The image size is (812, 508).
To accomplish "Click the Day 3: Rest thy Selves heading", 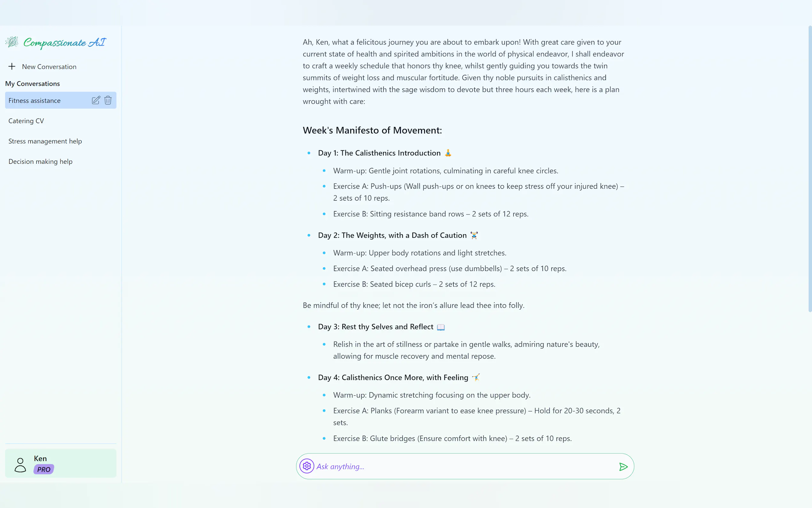I will coord(375,327).
